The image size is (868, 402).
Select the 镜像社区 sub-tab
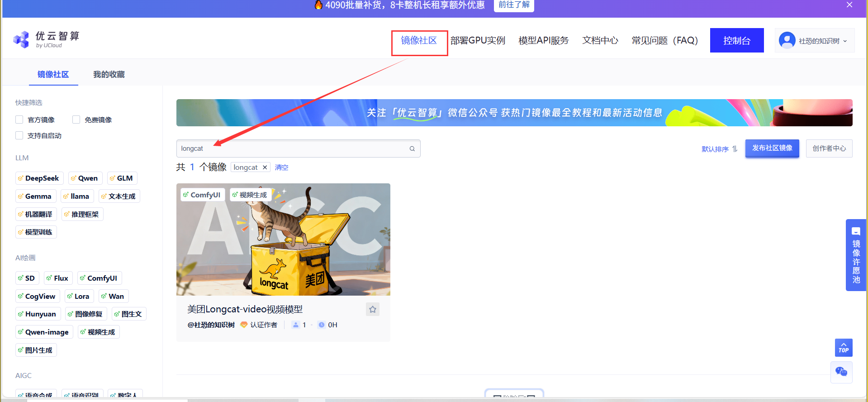point(53,74)
